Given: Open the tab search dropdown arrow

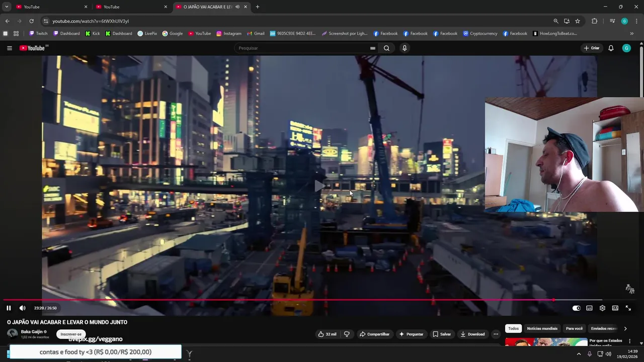Looking at the screenshot, I should point(7,7).
